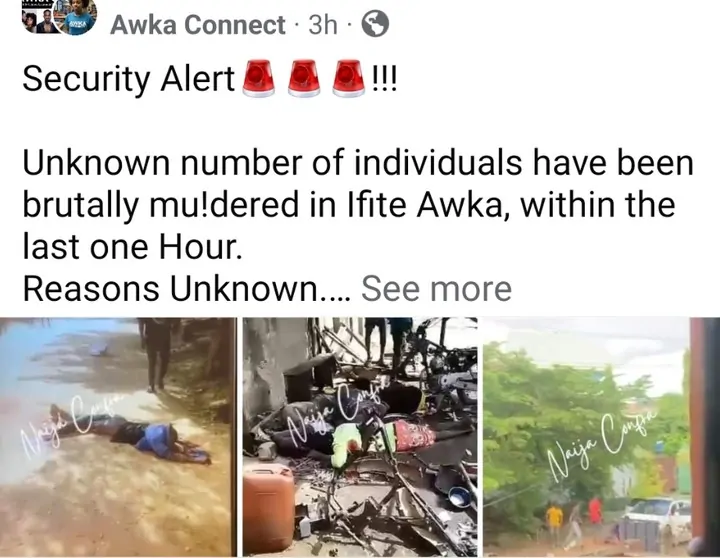The image size is (720, 558).
Task: Click the post paragraph mentioning Ifite Awka
Action: pos(358,205)
